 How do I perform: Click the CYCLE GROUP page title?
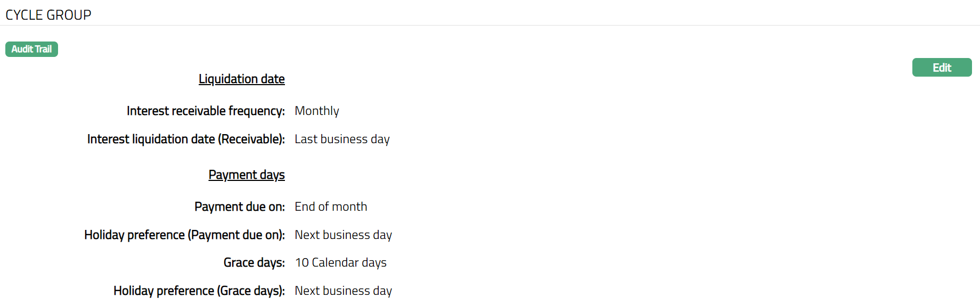(48, 15)
